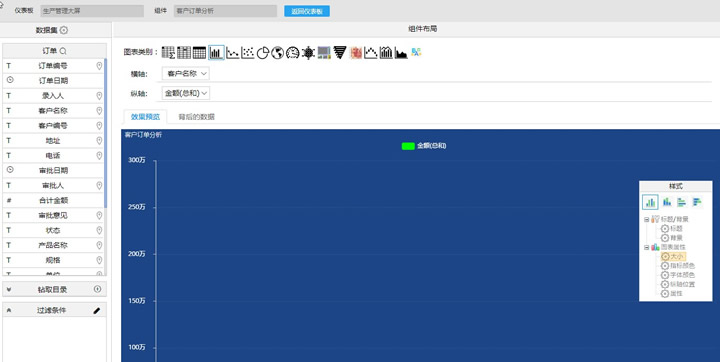Switch to the 背后的数据 tab

click(197, 117)
